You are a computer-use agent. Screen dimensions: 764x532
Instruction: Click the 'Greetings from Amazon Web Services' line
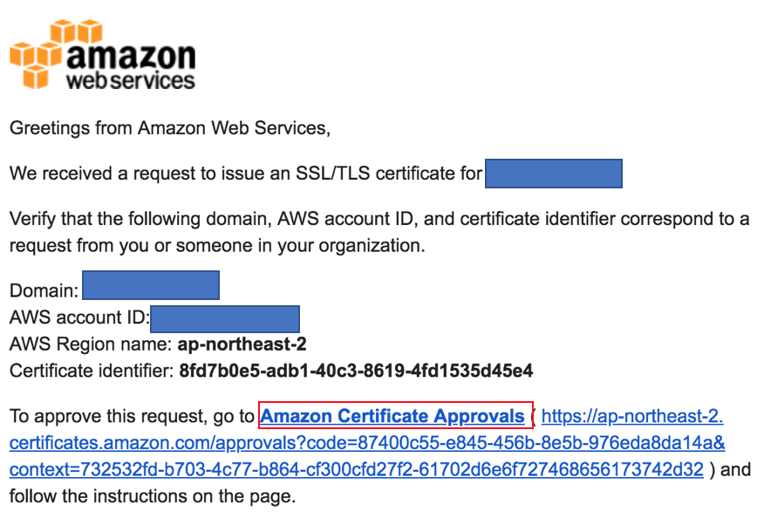click(170, 128)
